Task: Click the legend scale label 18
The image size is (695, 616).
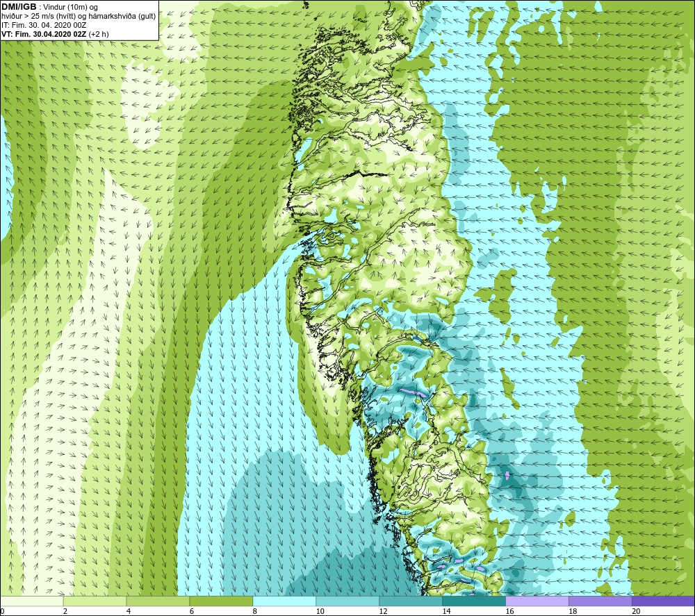Action: tap(573, 611)
